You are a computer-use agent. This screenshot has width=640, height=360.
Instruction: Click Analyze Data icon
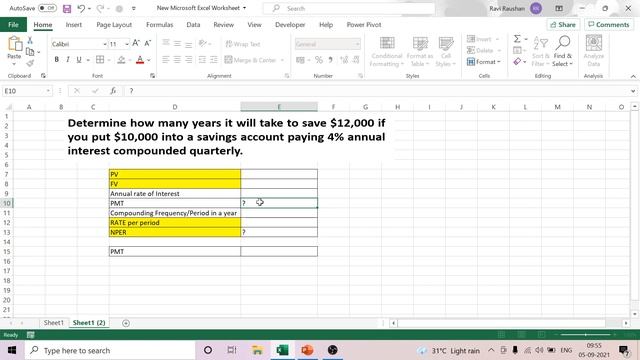pyautogui.click(x=593, y=51)
